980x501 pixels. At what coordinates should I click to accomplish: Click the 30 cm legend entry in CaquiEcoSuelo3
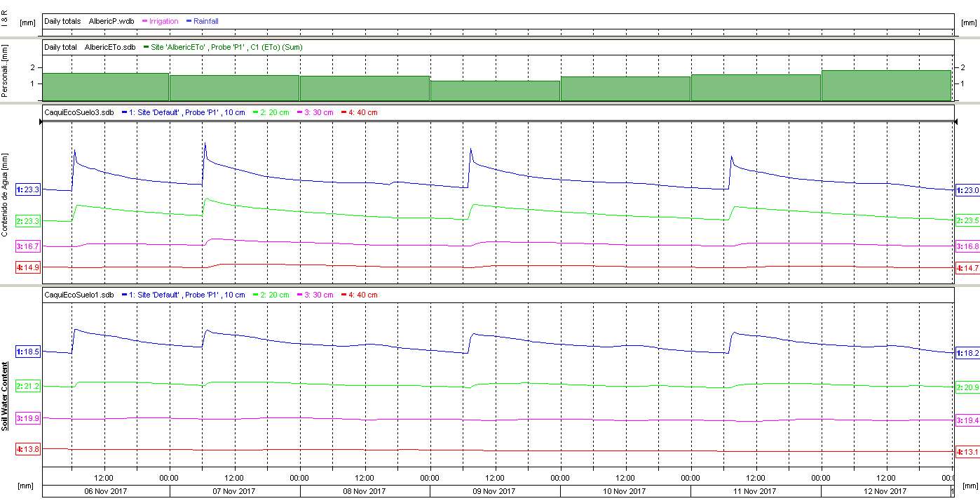pos(315,112)
